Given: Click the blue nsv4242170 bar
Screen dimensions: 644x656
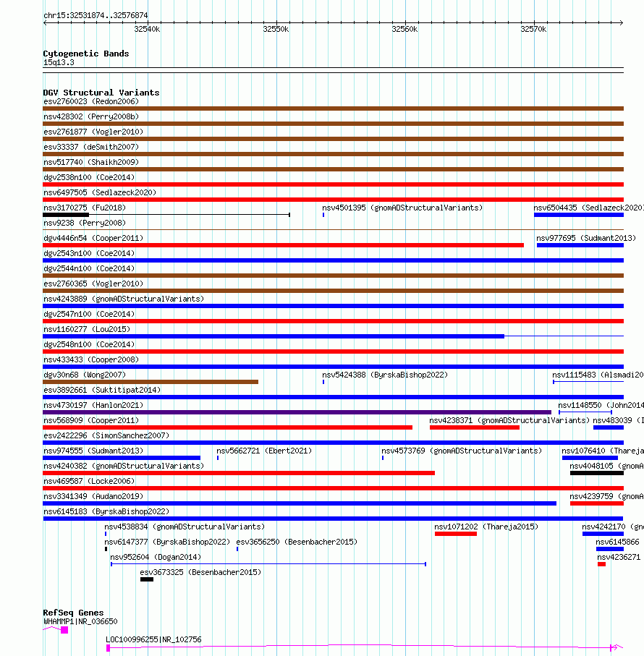Looking at the screenshot, I should (603, 534).
